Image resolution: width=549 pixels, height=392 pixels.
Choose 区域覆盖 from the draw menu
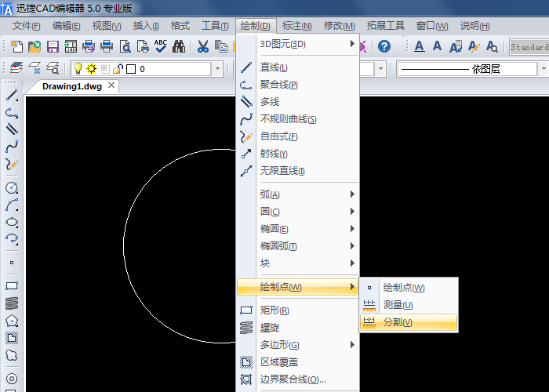point(298,362)
